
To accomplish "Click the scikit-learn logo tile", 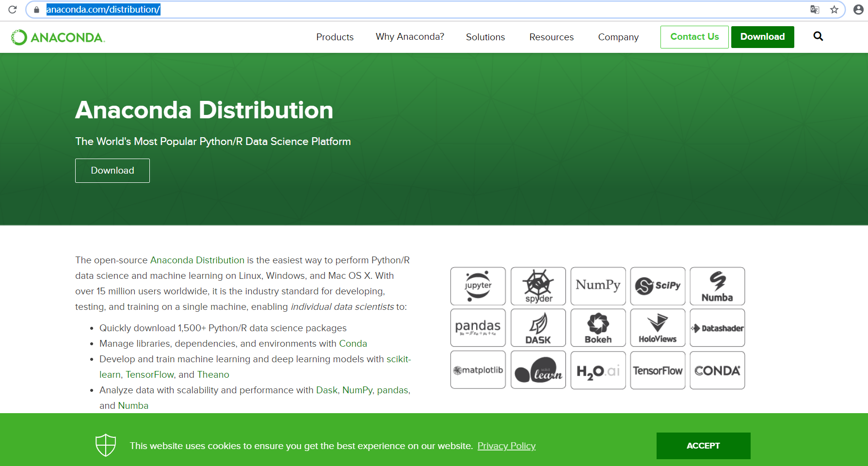I will pos(538,370).
